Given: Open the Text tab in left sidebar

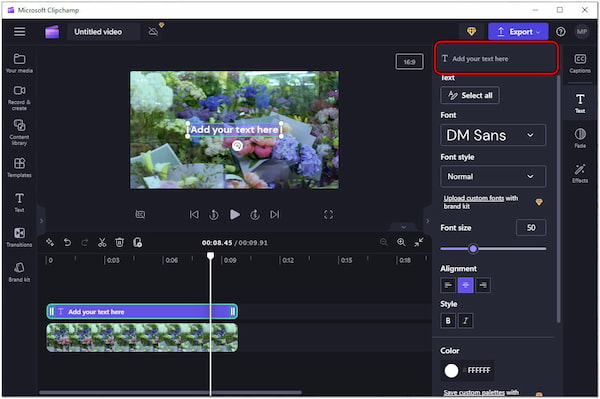Looking at the screenshot, I should coord(19,202).
